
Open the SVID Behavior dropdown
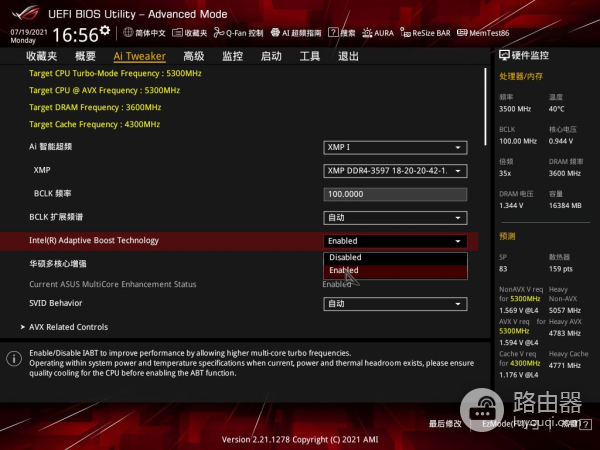(x=395, y=303)
